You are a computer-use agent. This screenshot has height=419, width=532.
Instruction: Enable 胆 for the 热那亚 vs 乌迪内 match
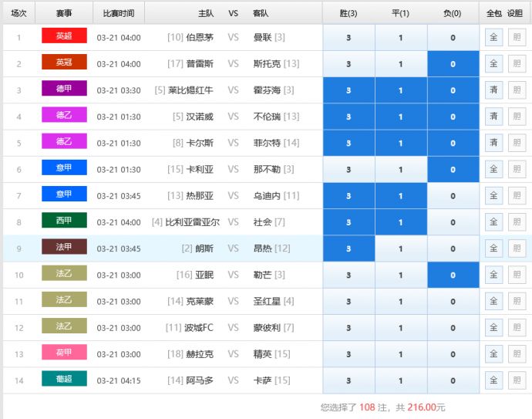coord(516,196)
